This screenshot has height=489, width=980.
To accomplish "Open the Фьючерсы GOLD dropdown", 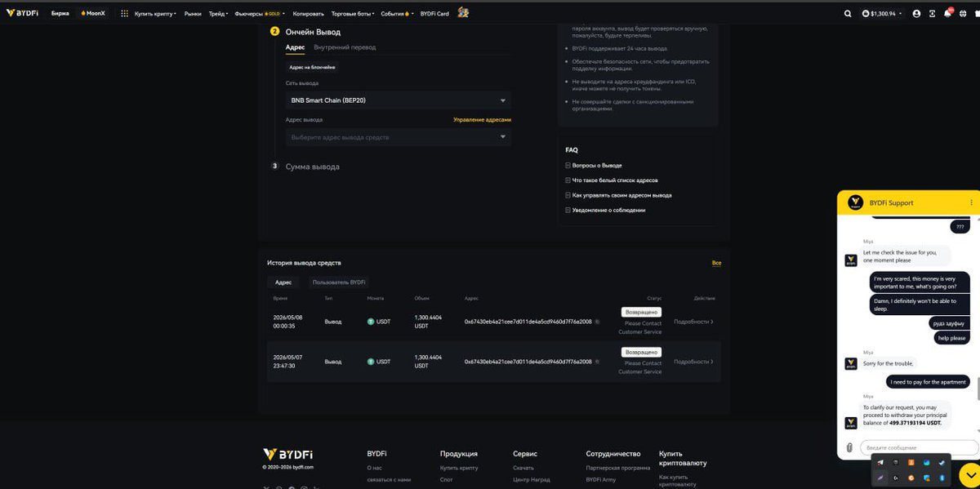I will 259,14.
